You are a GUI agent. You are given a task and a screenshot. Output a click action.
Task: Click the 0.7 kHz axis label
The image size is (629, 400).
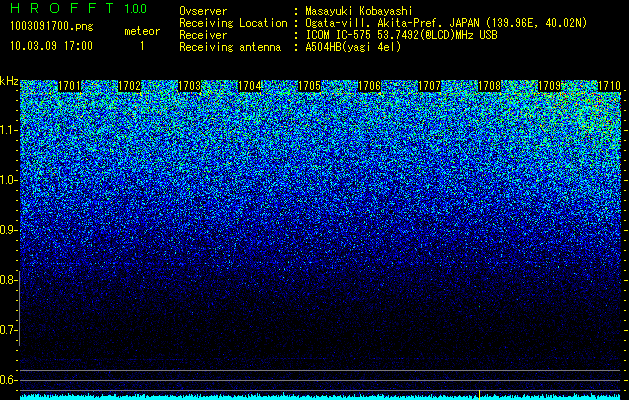tap(7, 330)
